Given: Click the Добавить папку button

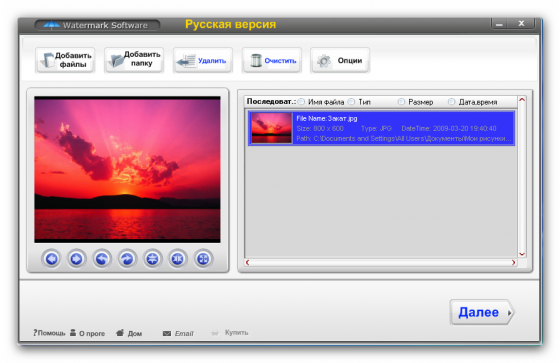Looking at the screenshot, I should coord(134,60).
